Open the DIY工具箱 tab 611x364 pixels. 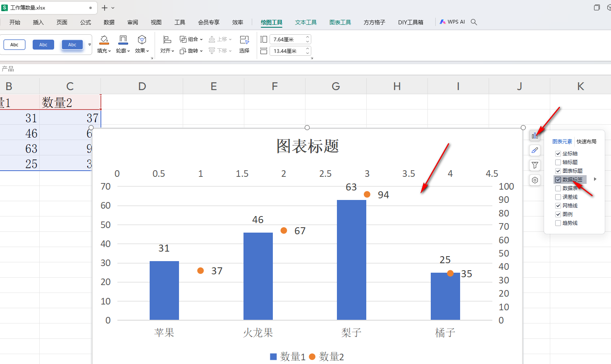411,22
